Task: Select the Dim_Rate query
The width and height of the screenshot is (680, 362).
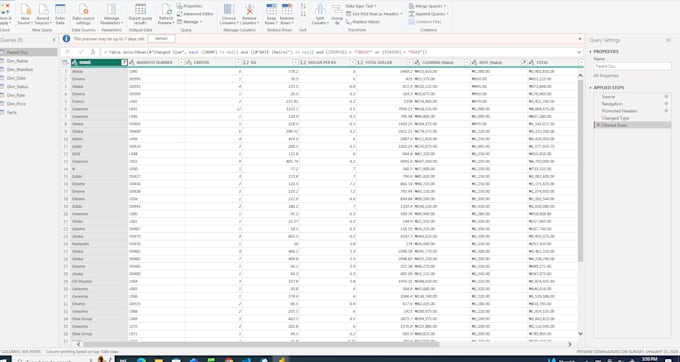Action: (x=16, y=95)
